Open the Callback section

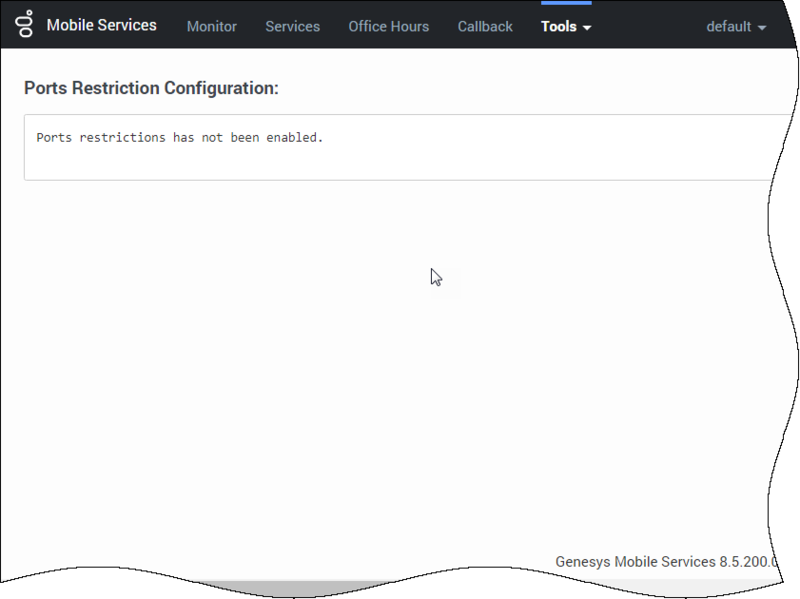[485, 27]
